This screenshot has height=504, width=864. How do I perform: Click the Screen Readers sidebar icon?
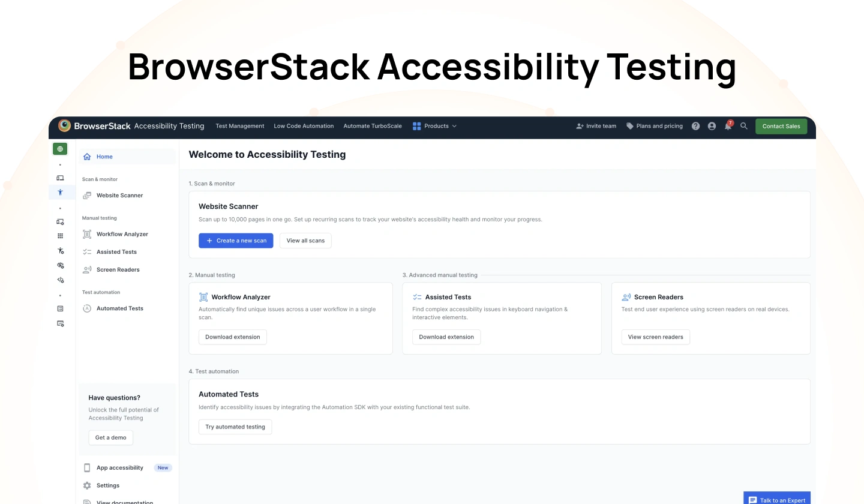pos(87,270)
